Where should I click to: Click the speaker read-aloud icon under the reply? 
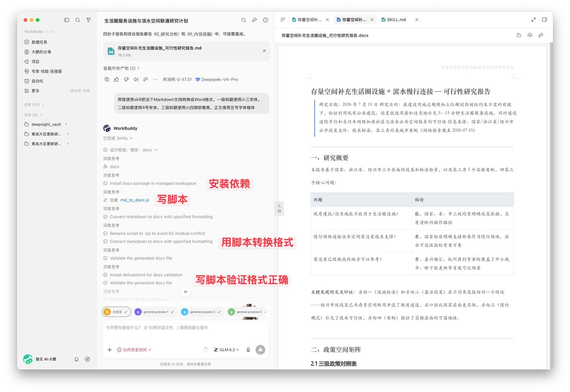136,79
